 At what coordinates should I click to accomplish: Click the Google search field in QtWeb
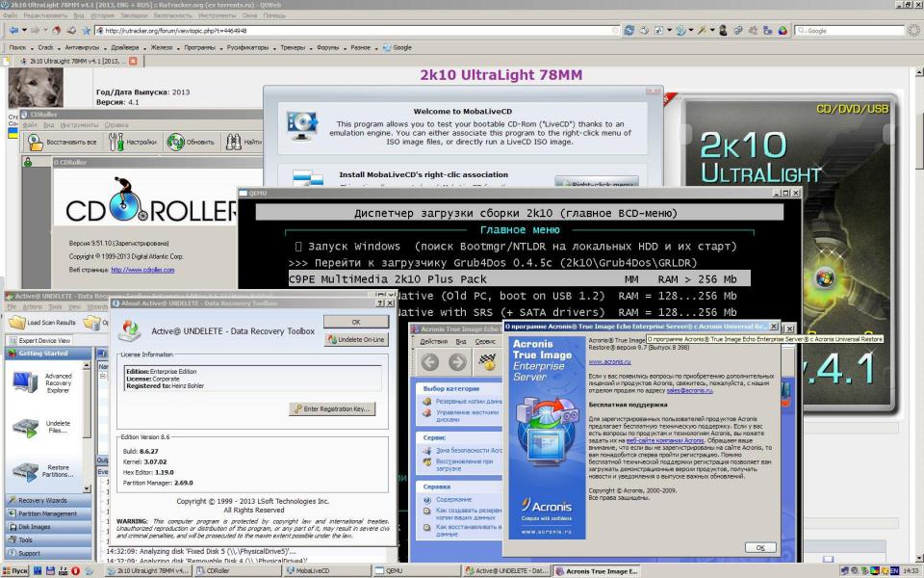click(849, 30)
